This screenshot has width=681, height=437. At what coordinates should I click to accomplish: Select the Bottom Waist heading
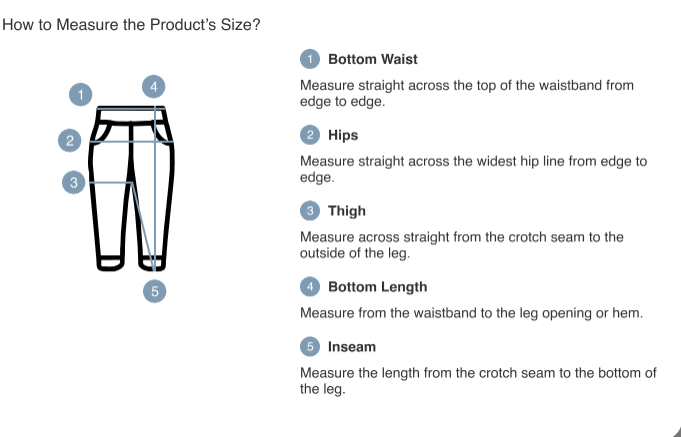[x=373, y=59]
